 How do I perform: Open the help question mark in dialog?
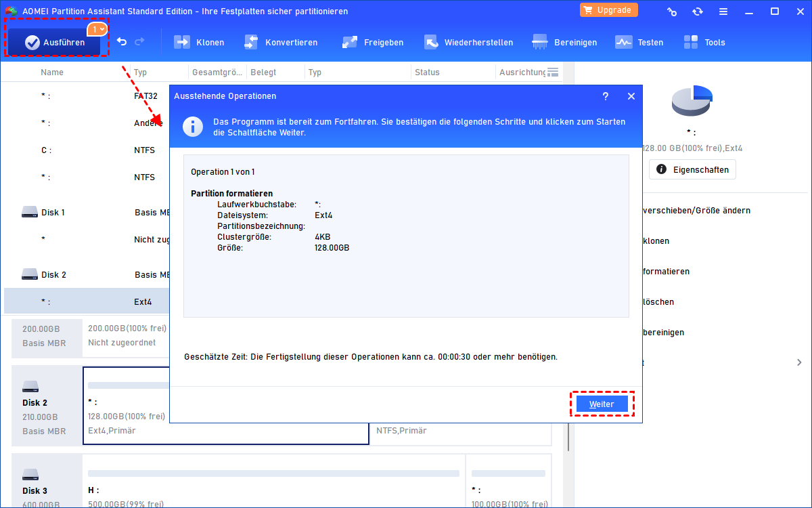point(606,96)
